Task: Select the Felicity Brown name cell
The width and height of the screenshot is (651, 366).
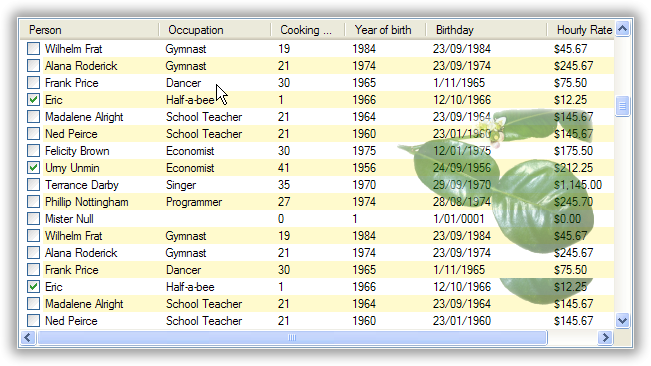Action: pos(77,151)
